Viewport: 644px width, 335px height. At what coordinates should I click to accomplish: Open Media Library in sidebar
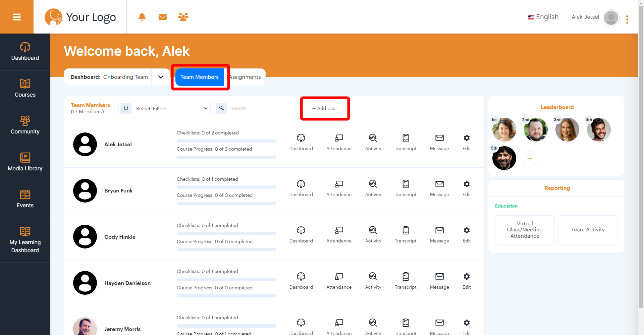click(x=25, y=162)
